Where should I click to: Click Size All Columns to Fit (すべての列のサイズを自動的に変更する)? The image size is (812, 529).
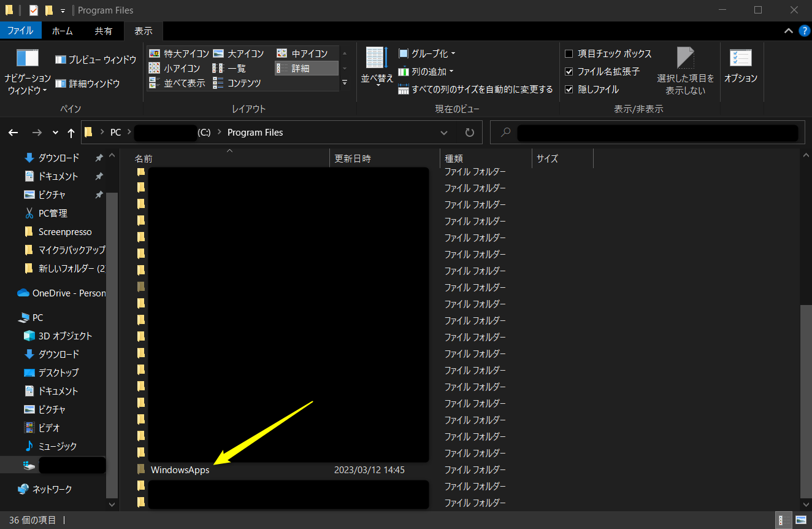point(476,90)
